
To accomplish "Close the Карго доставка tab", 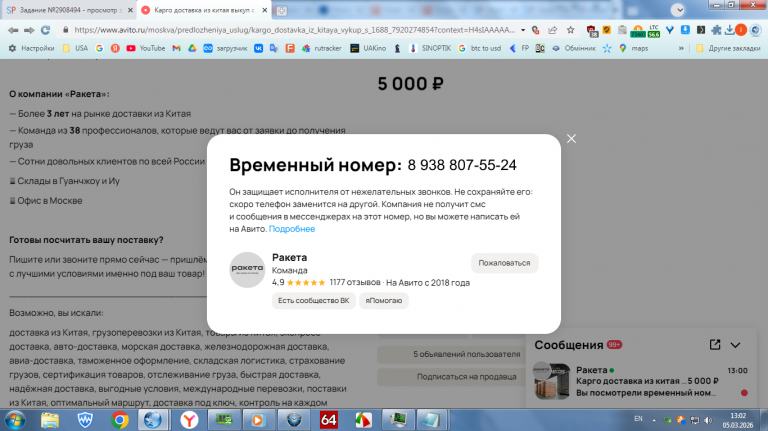I will (x=264, y=10).
